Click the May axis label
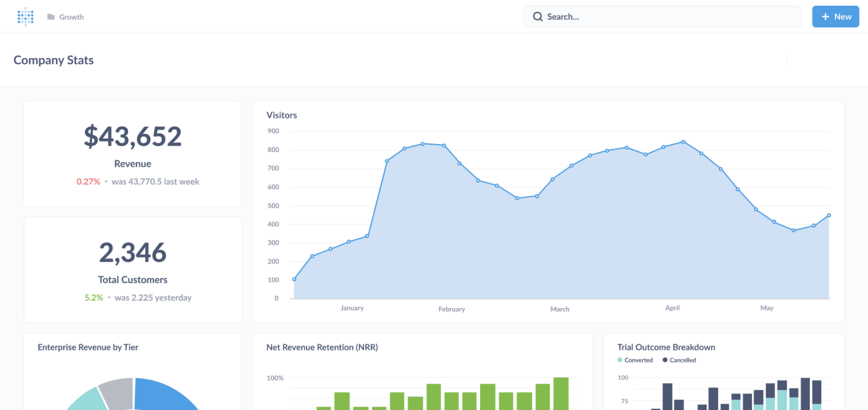868x410 pixels. pos(767,308)
